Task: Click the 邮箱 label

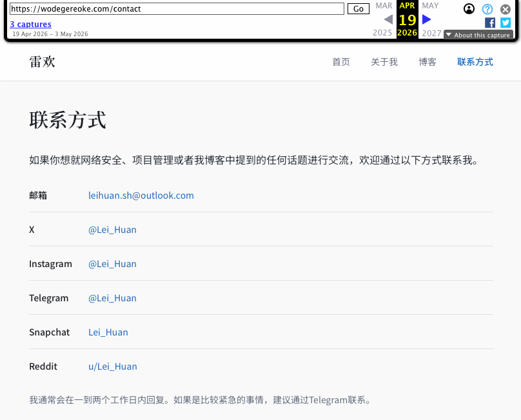Action: tap(38, 195)
